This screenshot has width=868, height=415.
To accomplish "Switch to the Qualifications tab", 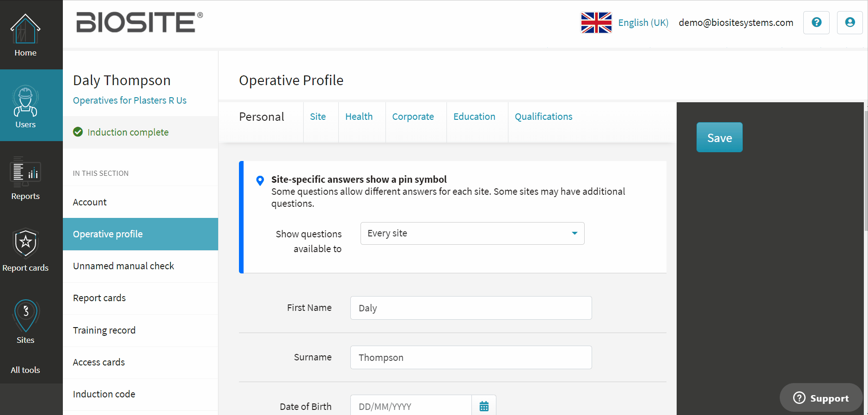I will pos(544,117).
